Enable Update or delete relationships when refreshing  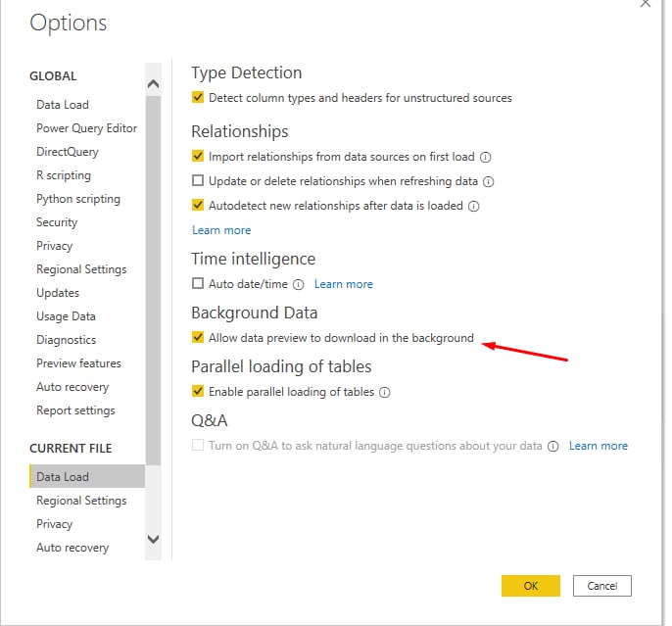coord(198,180)
